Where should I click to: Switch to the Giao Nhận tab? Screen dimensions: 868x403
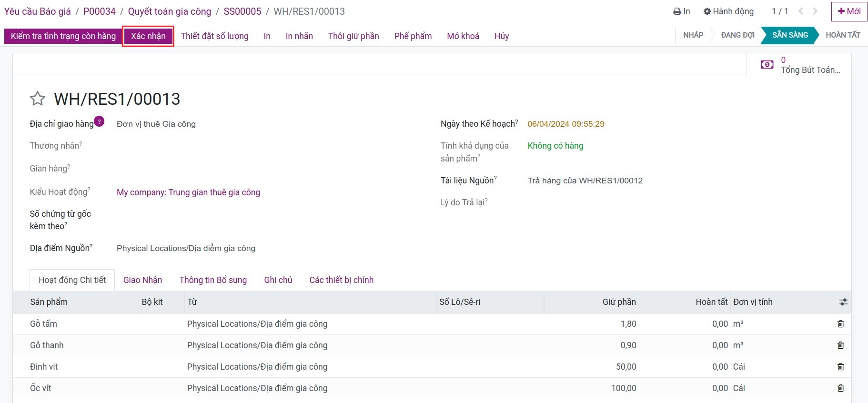click(142, 280)
